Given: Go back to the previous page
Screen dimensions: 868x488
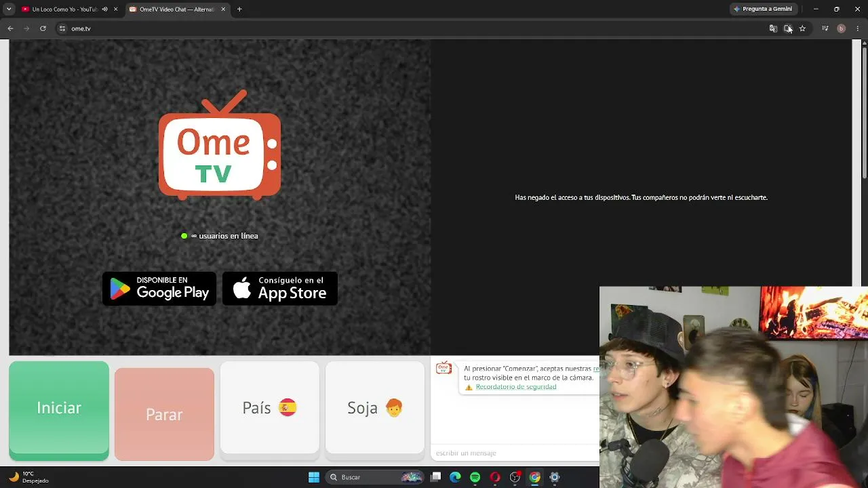Looking at the screenshot, I should coord(10,28).
